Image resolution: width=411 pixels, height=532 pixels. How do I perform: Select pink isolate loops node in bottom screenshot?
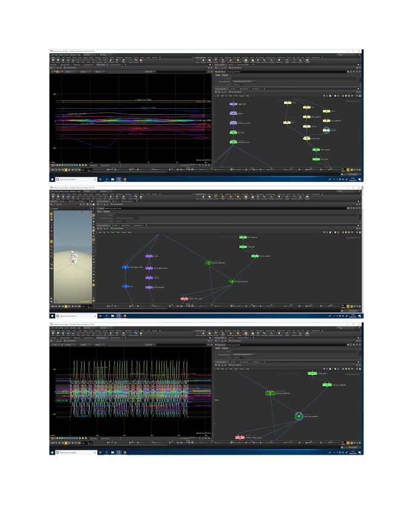[240, 438]
